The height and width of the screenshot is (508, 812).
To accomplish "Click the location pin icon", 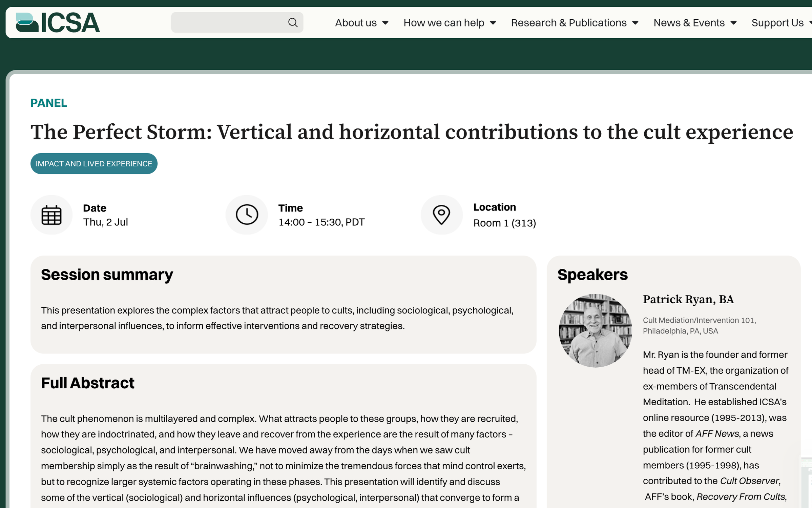I will [x=441, y=215].
